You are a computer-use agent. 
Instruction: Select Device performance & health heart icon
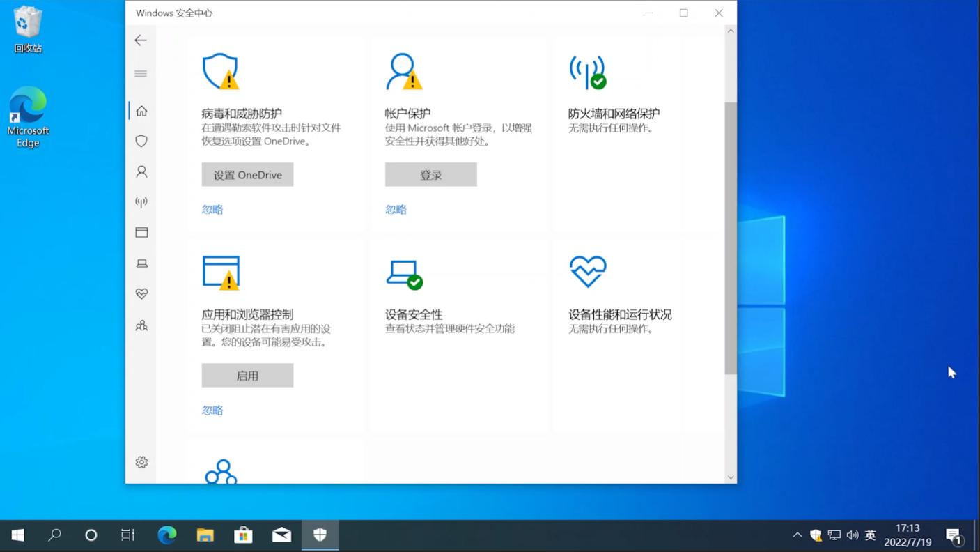141,293
